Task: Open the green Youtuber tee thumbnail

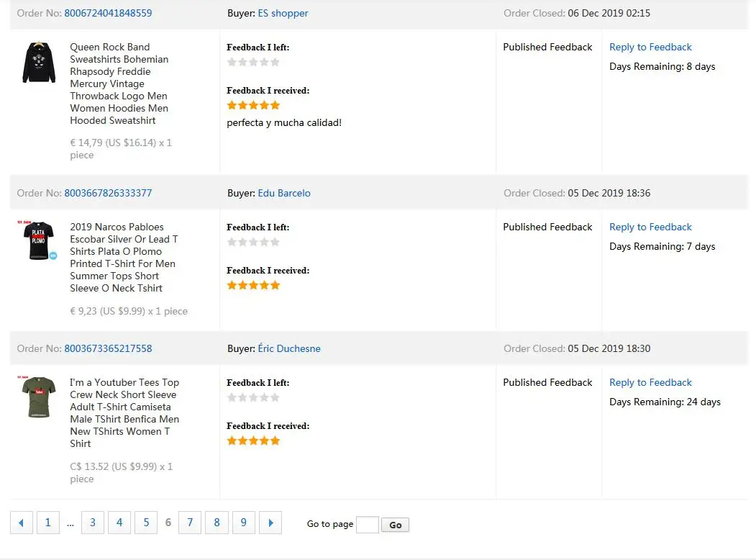Action: (x=39, y=397)
